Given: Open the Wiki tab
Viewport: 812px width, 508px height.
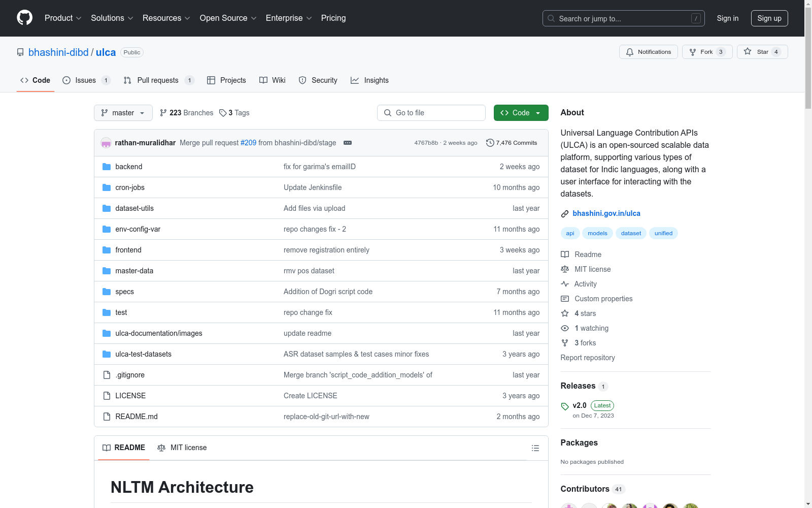Looking at the screenshot, I should (273, 80).
